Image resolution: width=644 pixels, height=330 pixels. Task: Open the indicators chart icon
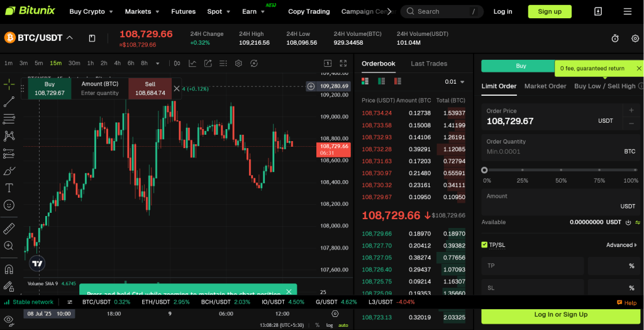pos(192,64)
